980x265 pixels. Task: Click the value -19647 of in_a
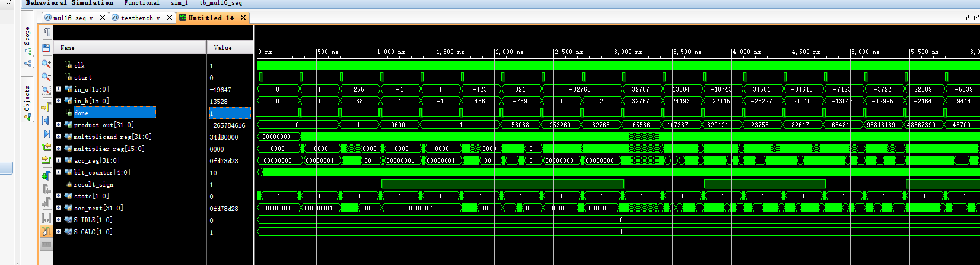click(220, 90)
